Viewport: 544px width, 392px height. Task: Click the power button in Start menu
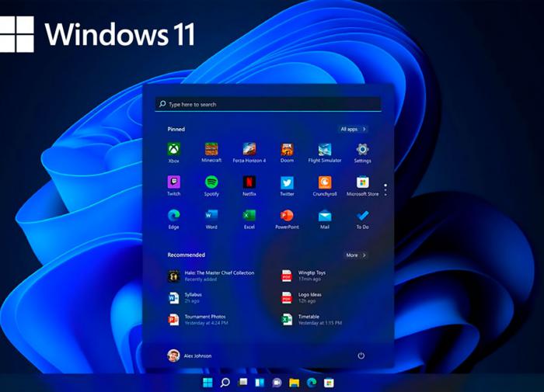click(x=361, y=356)
